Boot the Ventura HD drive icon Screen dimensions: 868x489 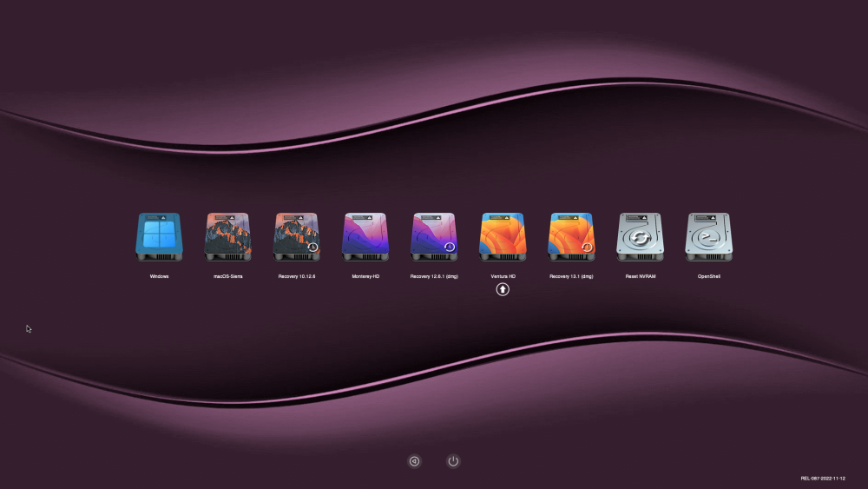point(503,237)
